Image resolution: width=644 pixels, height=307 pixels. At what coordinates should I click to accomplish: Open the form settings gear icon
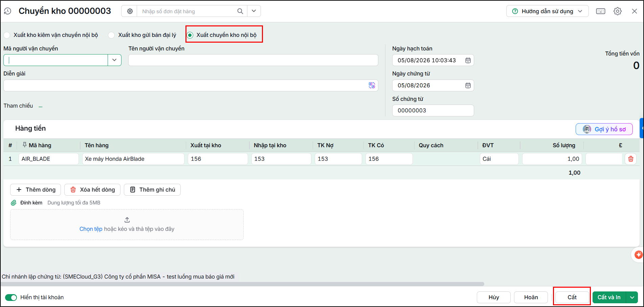(618, 11)
